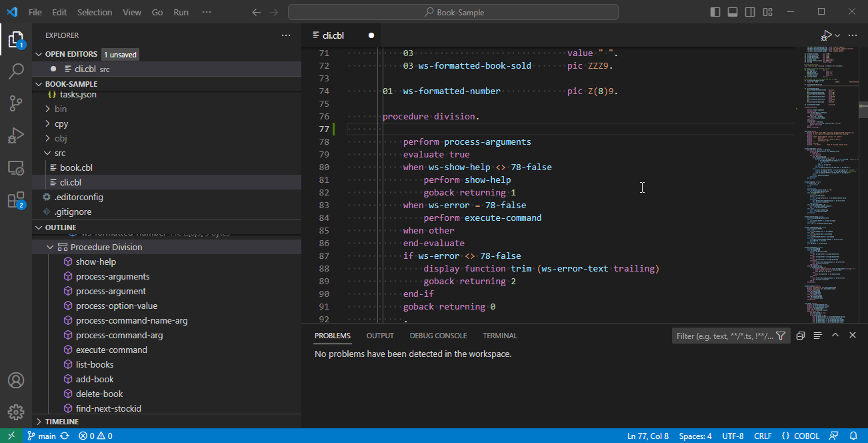Open notifications bell in status bar

point(854,436)
